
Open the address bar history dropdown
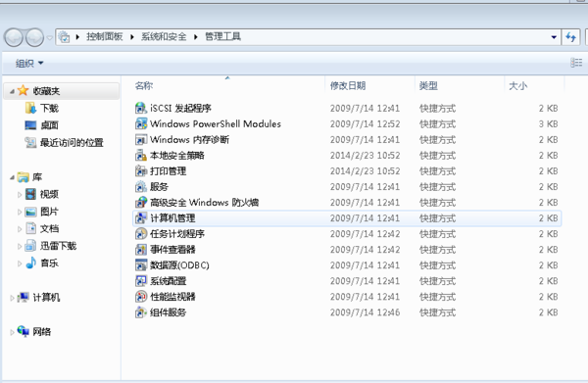(554, 37)
